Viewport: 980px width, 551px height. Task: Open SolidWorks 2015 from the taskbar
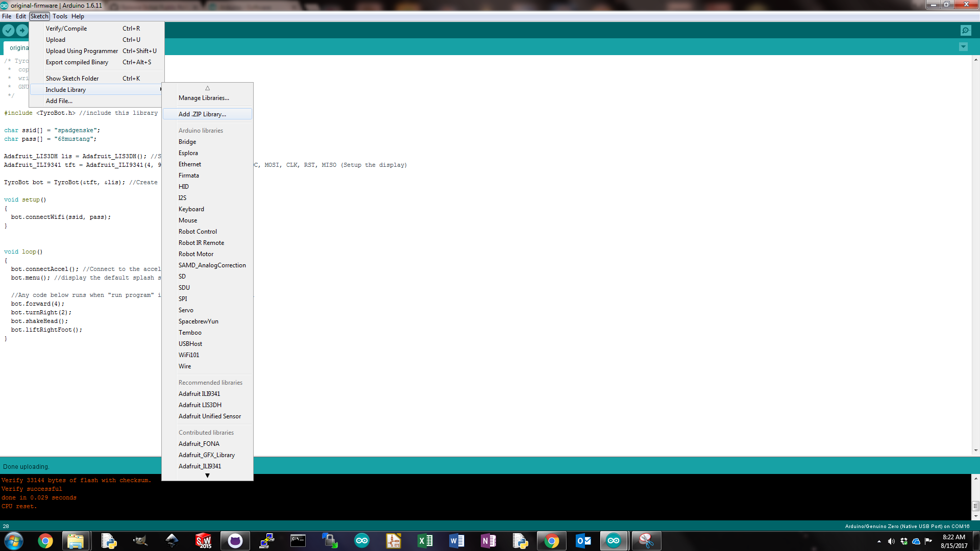pyautogui.click(x=204, y=541)
